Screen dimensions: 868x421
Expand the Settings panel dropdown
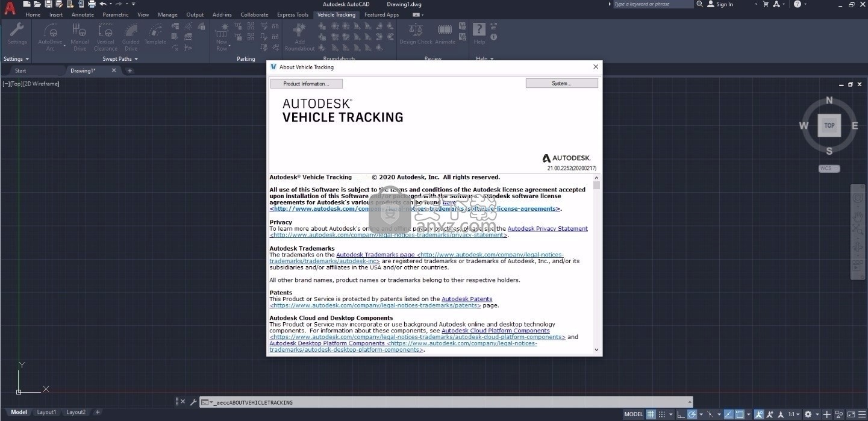(27, 59)
